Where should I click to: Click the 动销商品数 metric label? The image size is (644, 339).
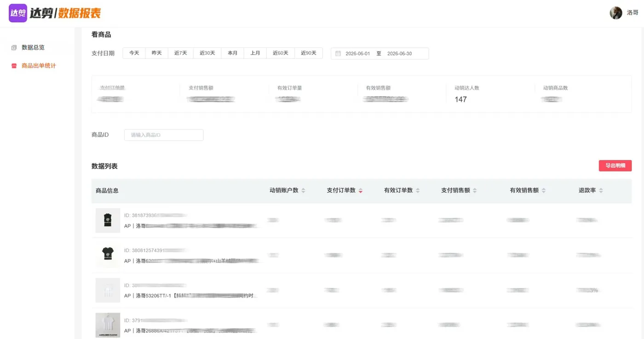pyautogui.click(x=555, y=88)
